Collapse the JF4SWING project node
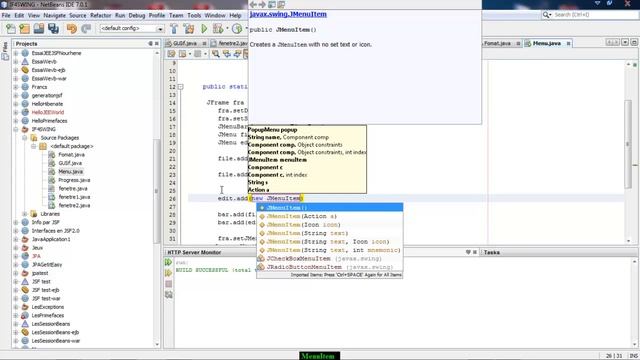The image size is (640, 360). pyautogui.click(x=16, y=129)
